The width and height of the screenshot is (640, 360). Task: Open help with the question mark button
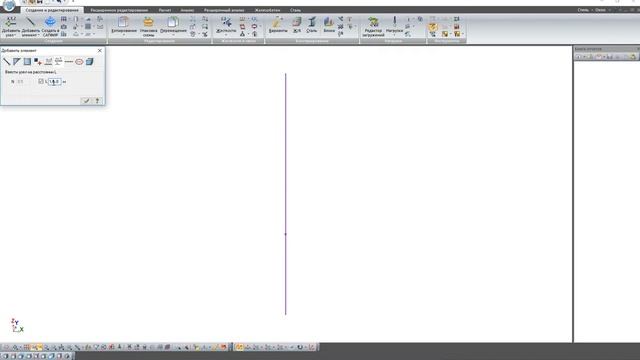(97, 101)
